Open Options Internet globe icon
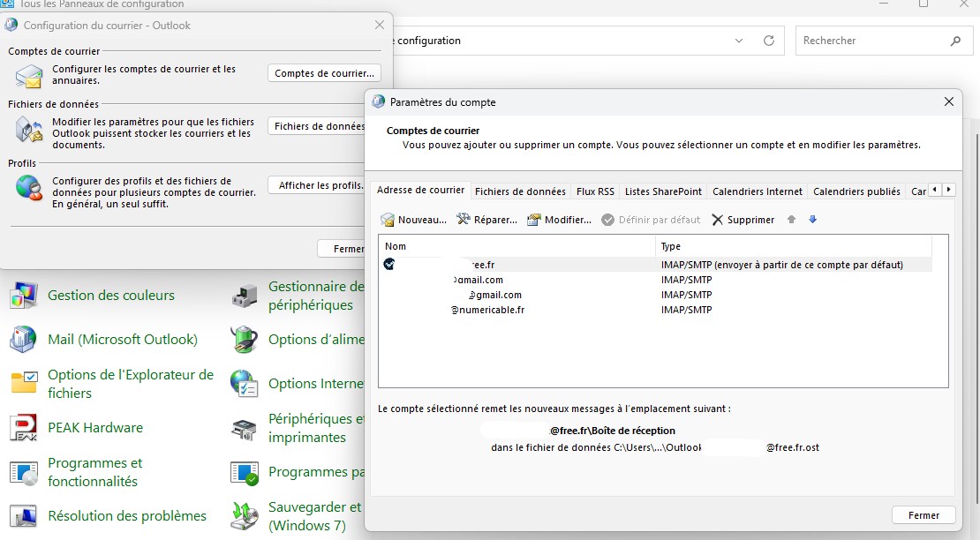 click(x=245, y=383)
